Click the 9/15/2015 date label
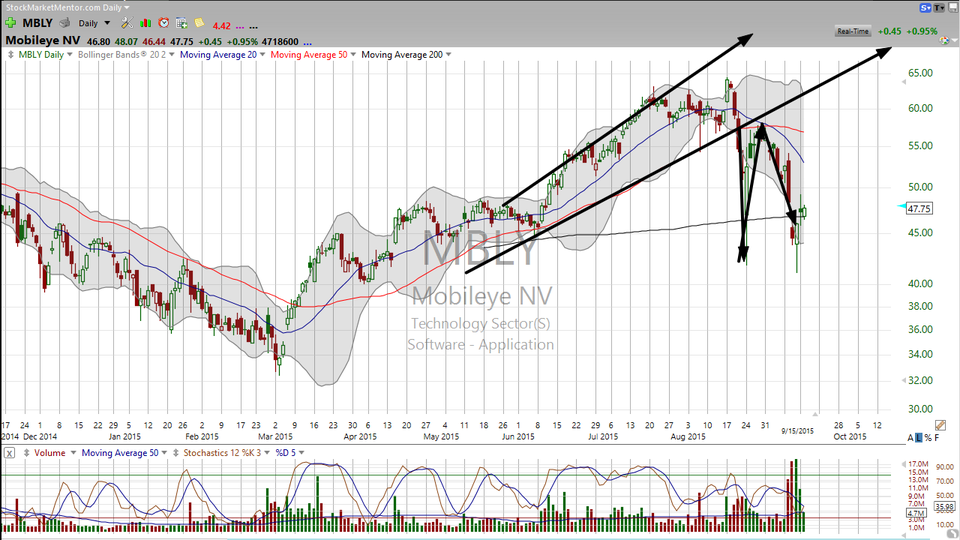The width and height of the screenshot is (960, 540). coord(798,431)
